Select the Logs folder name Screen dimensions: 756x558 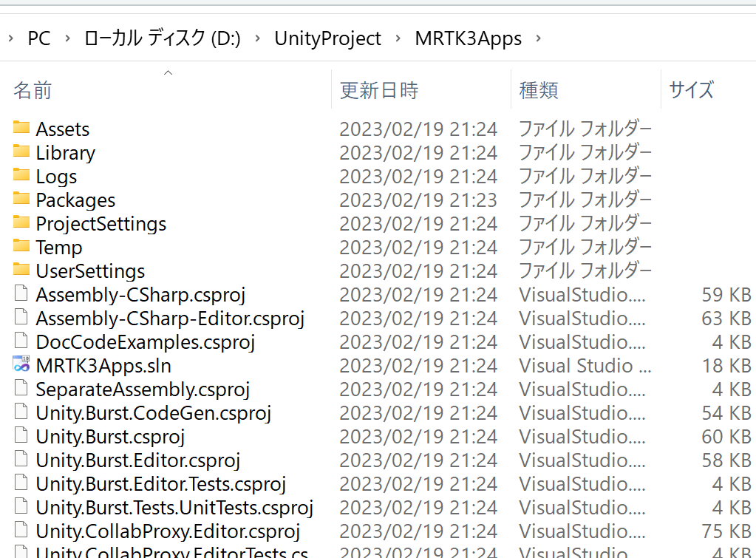click(x=56, y=177)
